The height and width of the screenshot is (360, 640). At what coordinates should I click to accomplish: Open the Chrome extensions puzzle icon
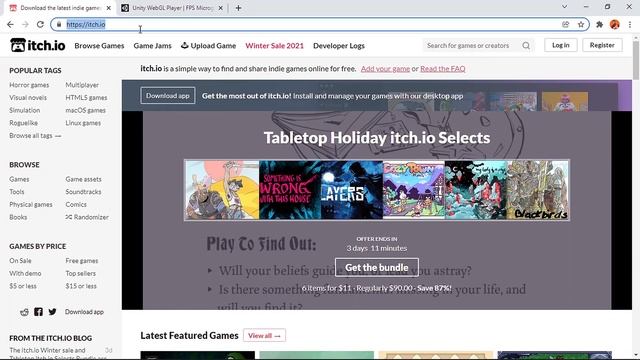(x=600, y=24)
